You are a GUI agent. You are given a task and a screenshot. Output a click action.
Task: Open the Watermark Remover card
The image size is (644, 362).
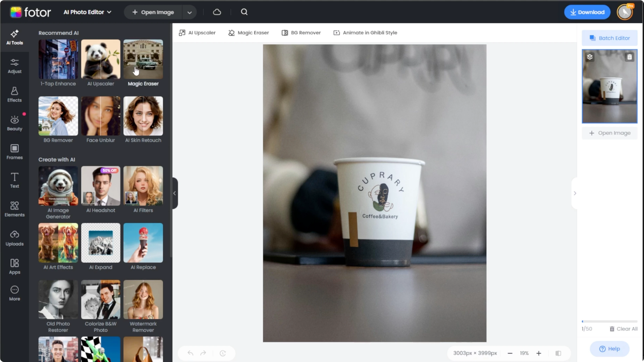click(143, 307)
